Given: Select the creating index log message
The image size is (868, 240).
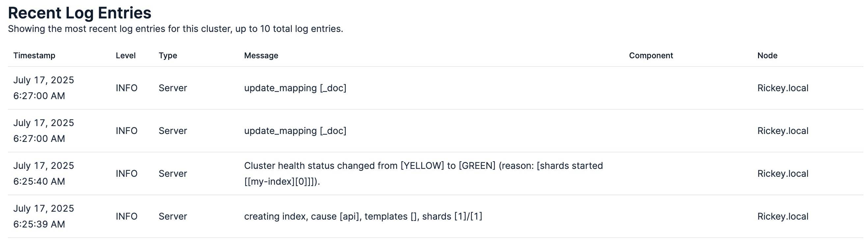Looking at the screenshot, I should tap(363, 216).
